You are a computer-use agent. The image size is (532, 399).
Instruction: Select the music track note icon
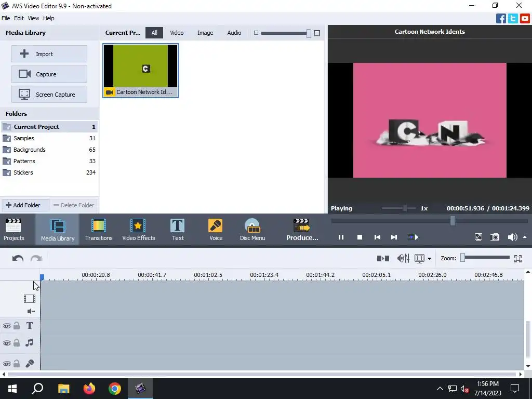tap(30, 343)
